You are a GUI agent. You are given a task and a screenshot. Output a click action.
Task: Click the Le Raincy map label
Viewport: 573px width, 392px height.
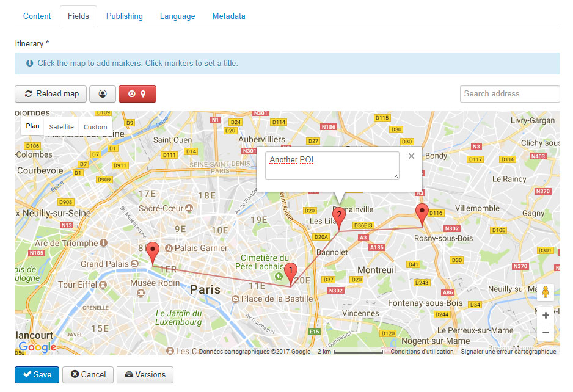pyautogui.click(x=509, y=179)
